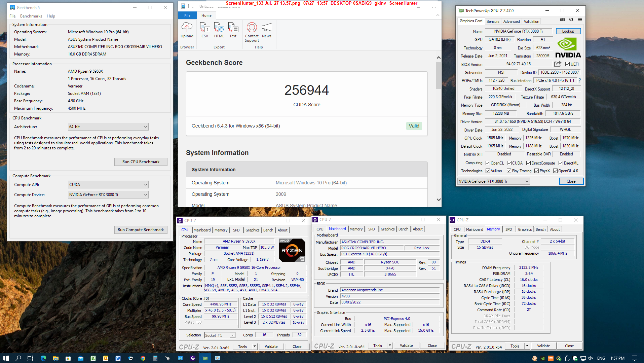Toggle the UEFI checkbox in GPU-Z
Viewport: 644px width, 363px height.
(567, 64)
